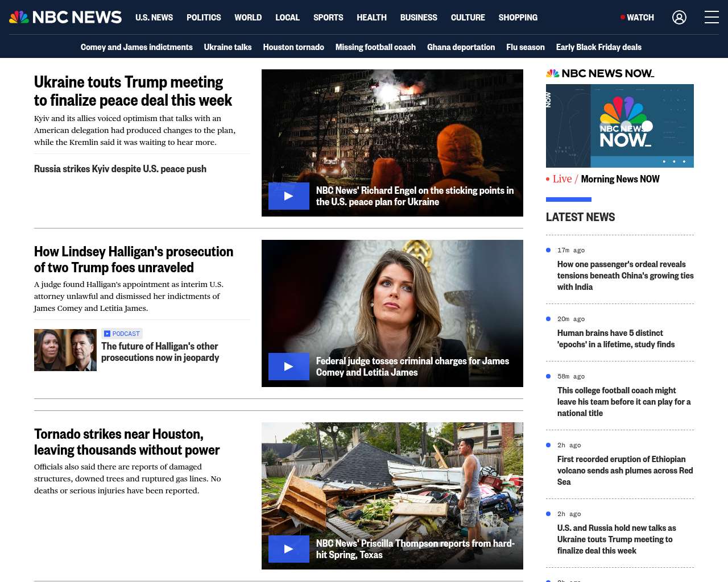Open U.S. and Russia new talks story

[x=617, y=539]
